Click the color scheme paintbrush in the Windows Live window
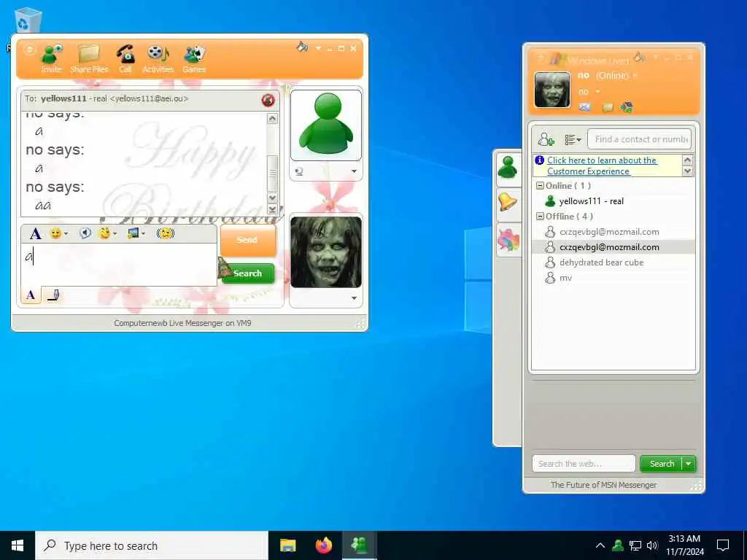This screenshot has width=747, height=560. coord(639,58)
